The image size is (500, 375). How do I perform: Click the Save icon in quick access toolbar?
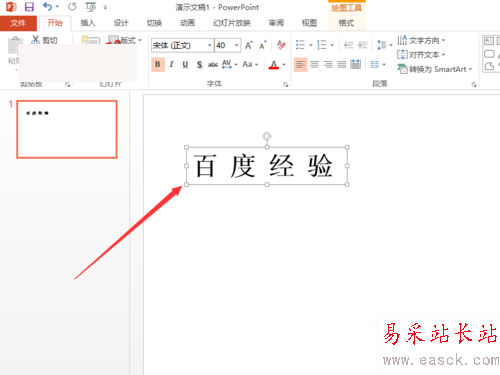click(29, 7)
